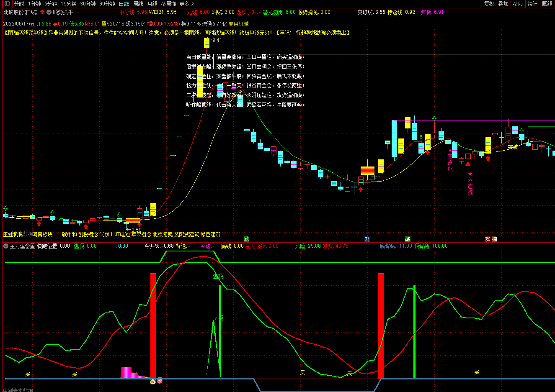Open the 统计 statistics button
Screen dimensions: 555x392
click(x=533, y=4)
